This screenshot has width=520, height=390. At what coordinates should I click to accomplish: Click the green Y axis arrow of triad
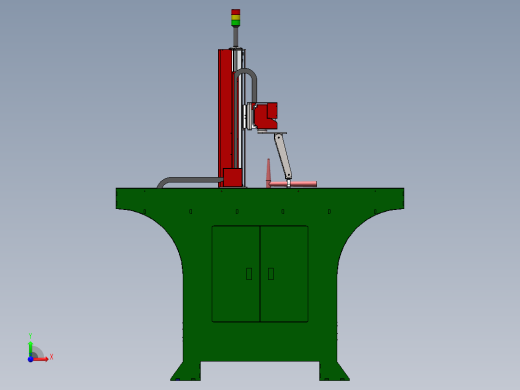point(30,348)
